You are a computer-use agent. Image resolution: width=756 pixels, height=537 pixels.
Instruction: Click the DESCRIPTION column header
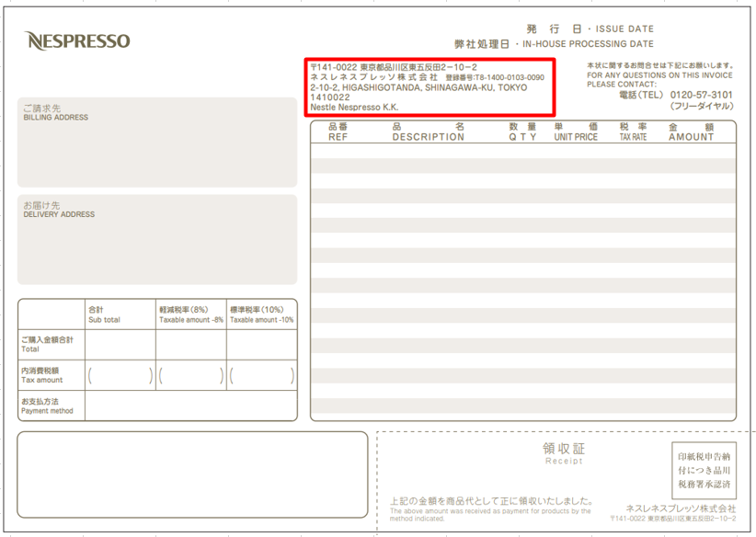coord(429,137)
